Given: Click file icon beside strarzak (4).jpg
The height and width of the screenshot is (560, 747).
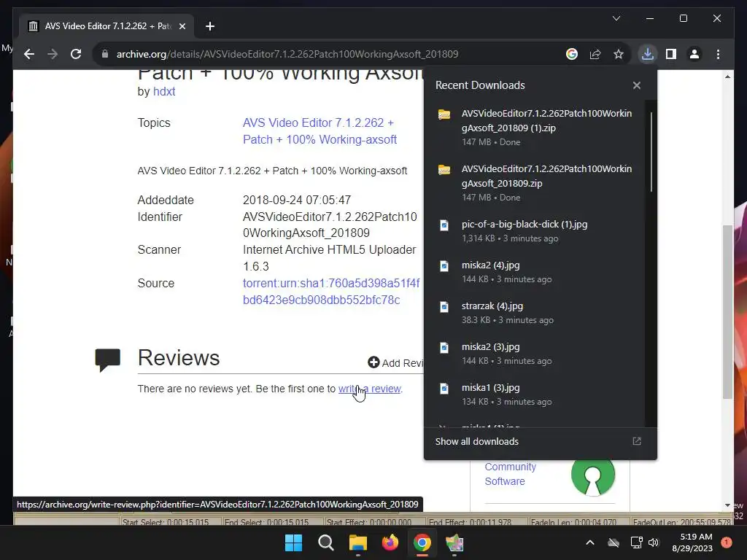Looking at the screenshot, I should tap(444, 307).
